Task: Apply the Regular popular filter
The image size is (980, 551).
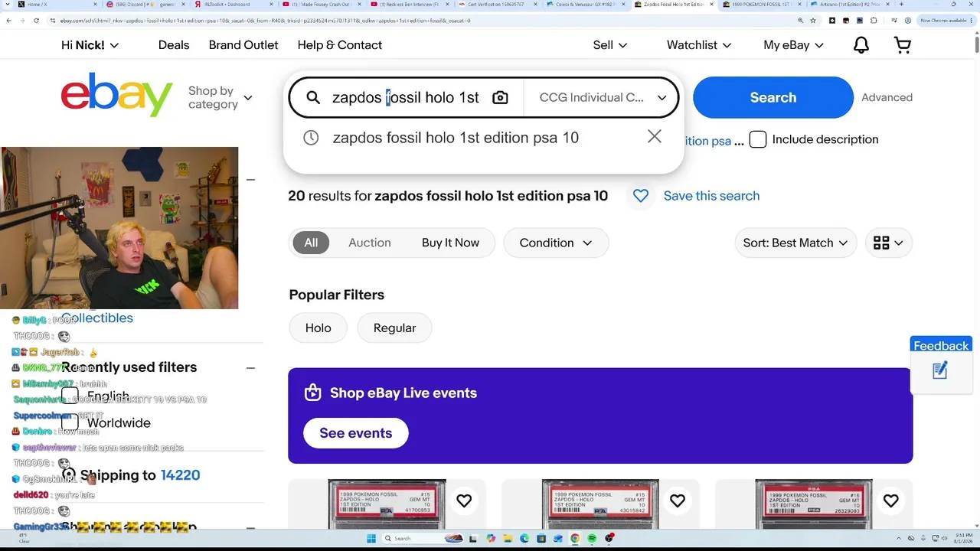Action: pos(394,328)
